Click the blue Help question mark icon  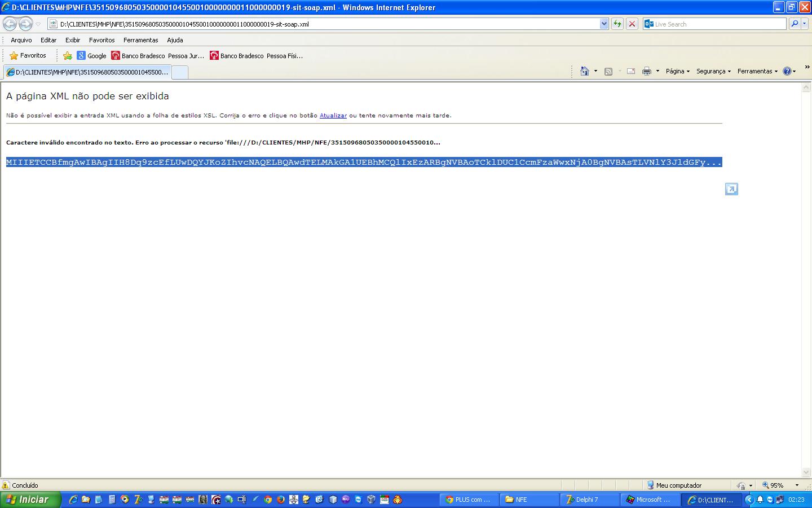pyautogui.click(x=787, y=71)
